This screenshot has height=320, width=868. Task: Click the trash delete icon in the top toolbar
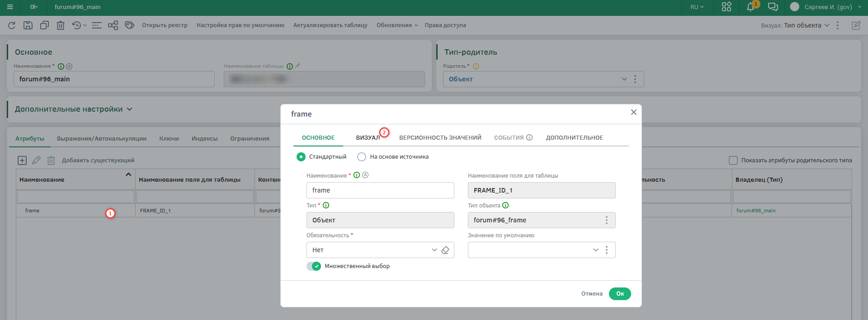pos(61,25)
